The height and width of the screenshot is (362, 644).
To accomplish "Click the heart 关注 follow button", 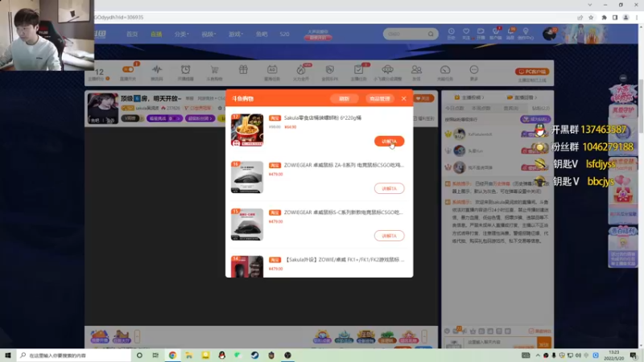I will point(423,98).
